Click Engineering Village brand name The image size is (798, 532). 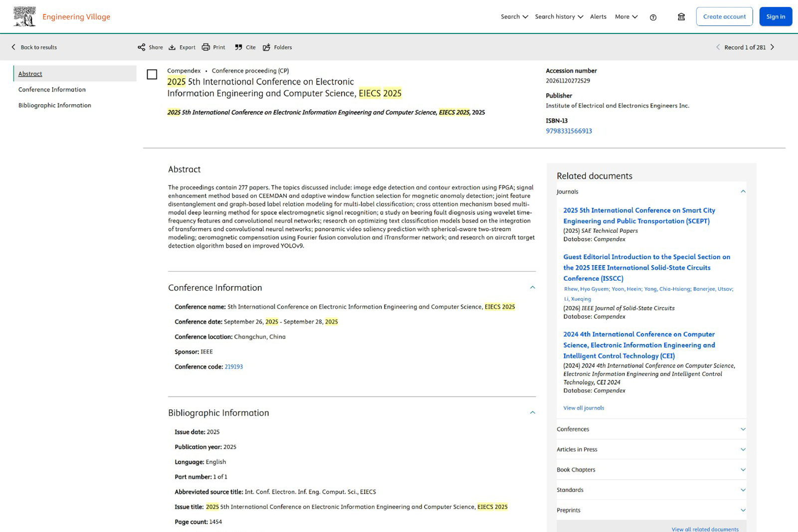point(76,17)
